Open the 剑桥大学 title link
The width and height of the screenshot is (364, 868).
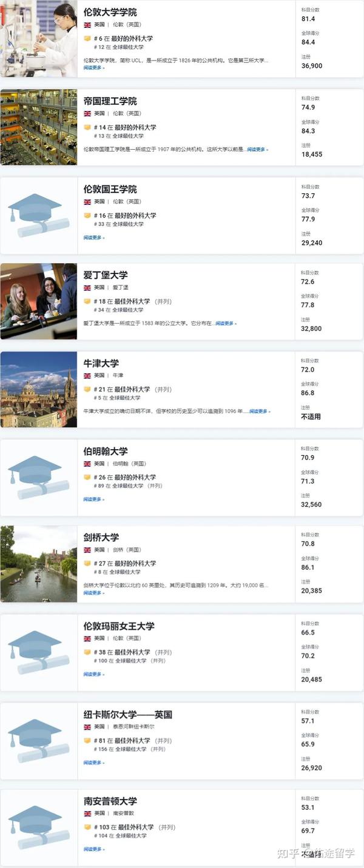[101, 538]
